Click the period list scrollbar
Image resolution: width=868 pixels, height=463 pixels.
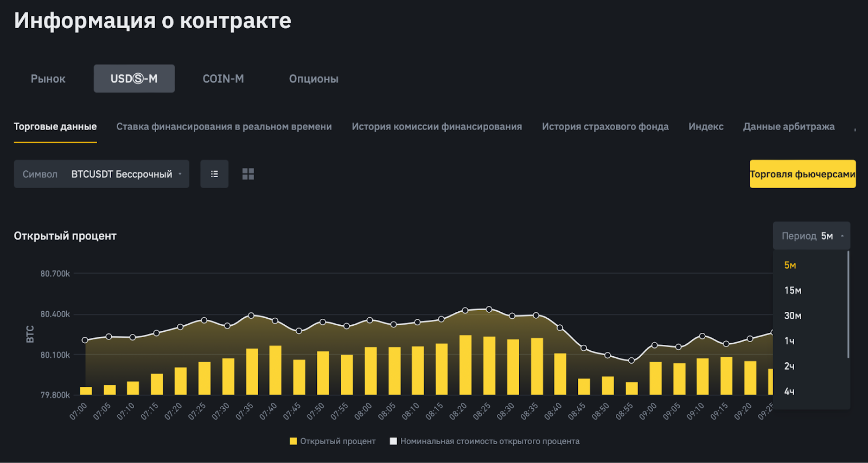pyautogui.click(x=848, y=304)
